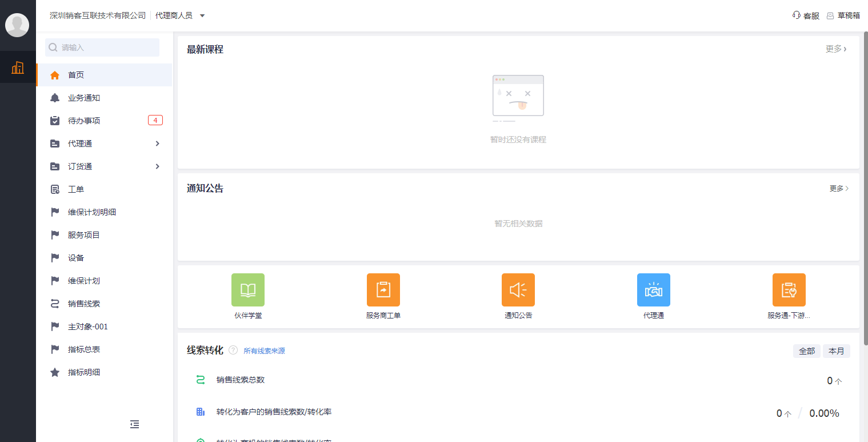Click 所有线索来源 link

point(265,351)
